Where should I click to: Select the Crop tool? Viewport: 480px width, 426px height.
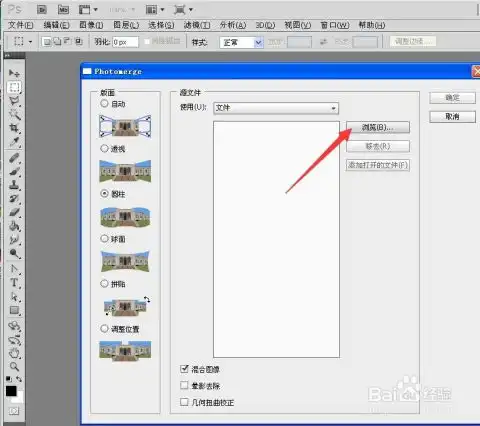pyautogui.click(x=14, y=128)
